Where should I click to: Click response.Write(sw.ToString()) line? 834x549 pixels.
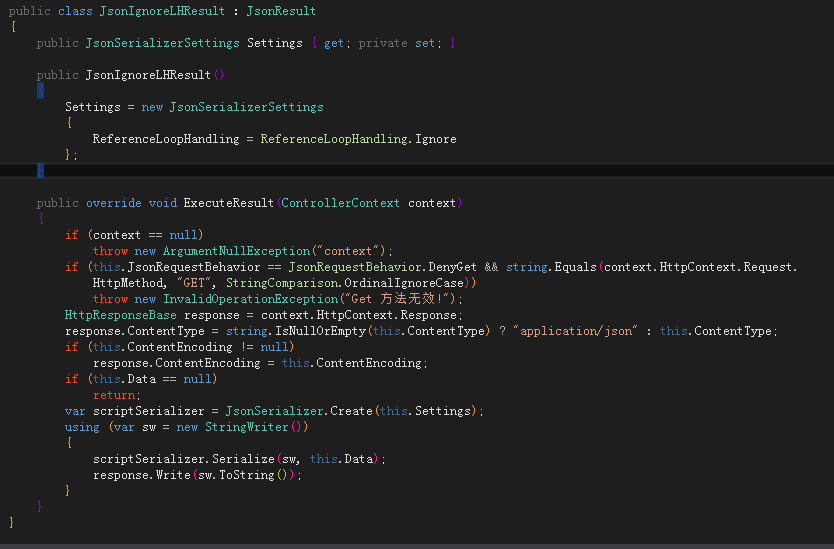(197, 475)
